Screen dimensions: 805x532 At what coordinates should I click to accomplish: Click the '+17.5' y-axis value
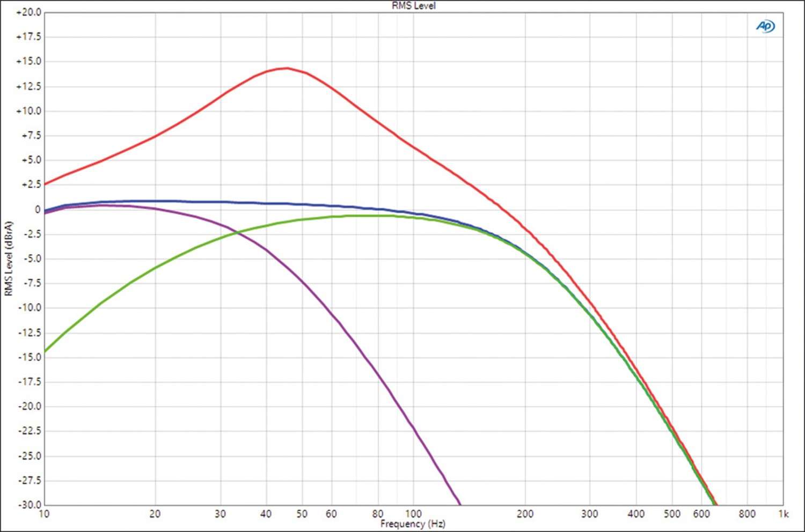click(x=28, y=37)
